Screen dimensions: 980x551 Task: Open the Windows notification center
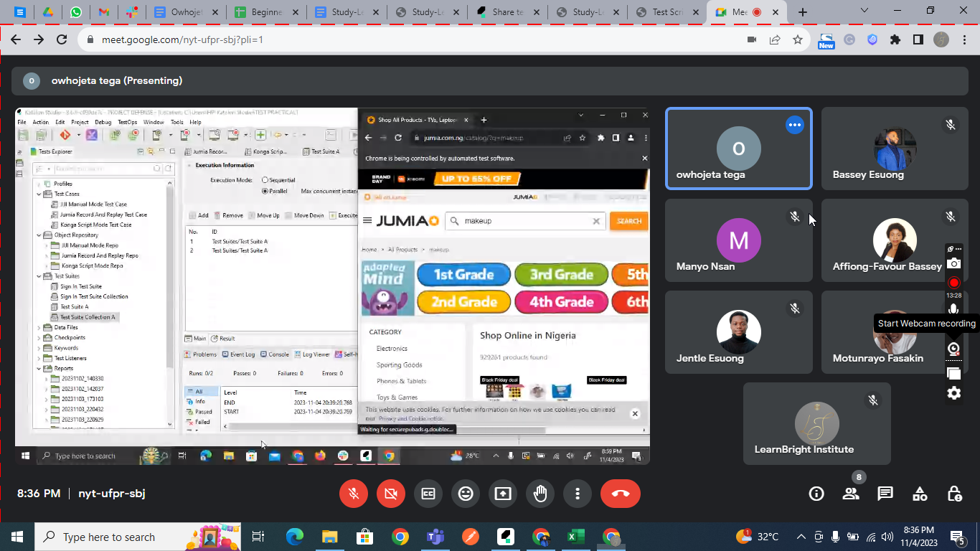[958, 537]
